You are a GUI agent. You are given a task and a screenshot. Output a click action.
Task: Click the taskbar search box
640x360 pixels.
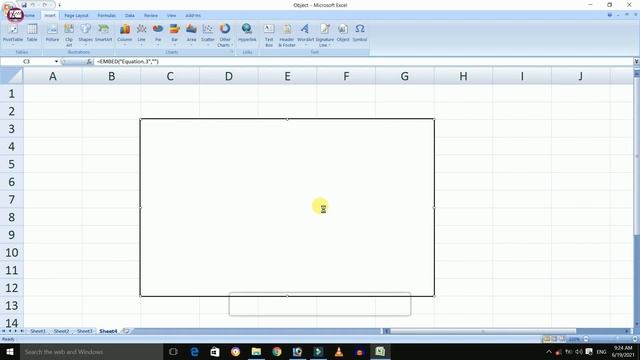click(91, 352)
